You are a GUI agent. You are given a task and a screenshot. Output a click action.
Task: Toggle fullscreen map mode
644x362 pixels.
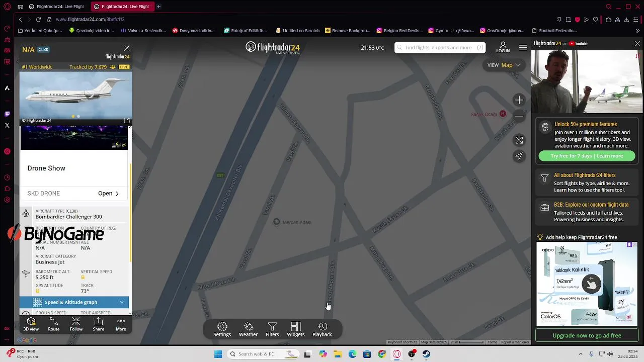point(519,140)
